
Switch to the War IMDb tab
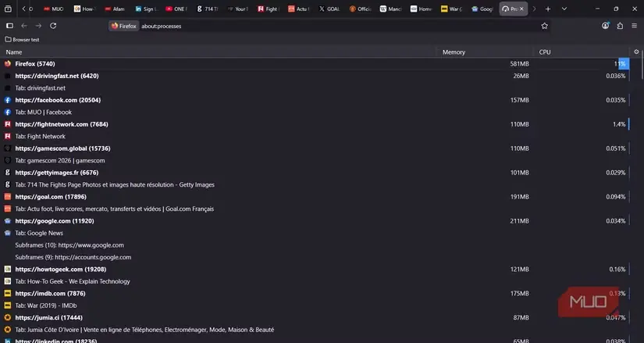pos(451,9)
